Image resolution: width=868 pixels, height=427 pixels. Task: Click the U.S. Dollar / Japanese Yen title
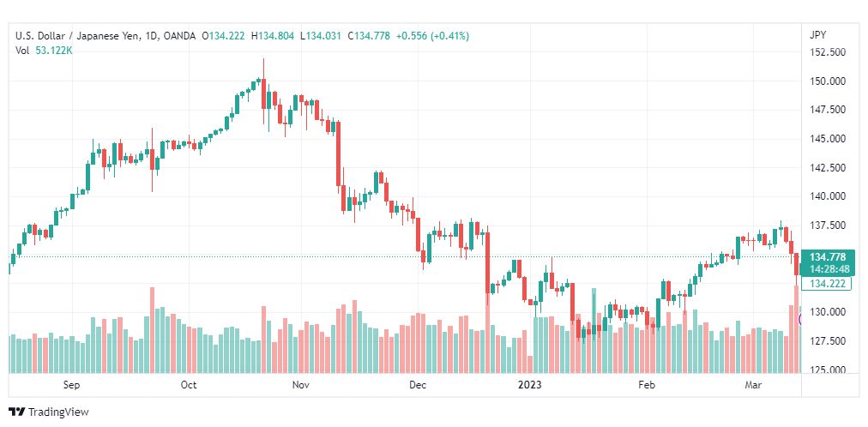coord(81,36)
